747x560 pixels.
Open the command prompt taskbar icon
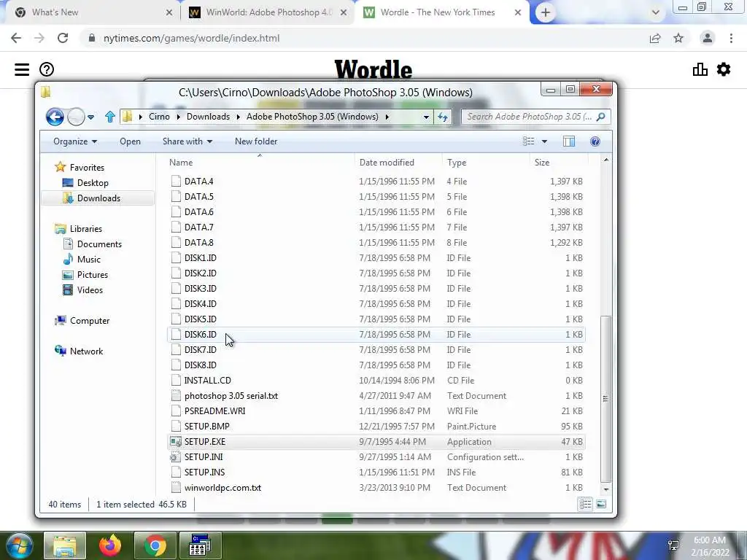coord(200,545)
